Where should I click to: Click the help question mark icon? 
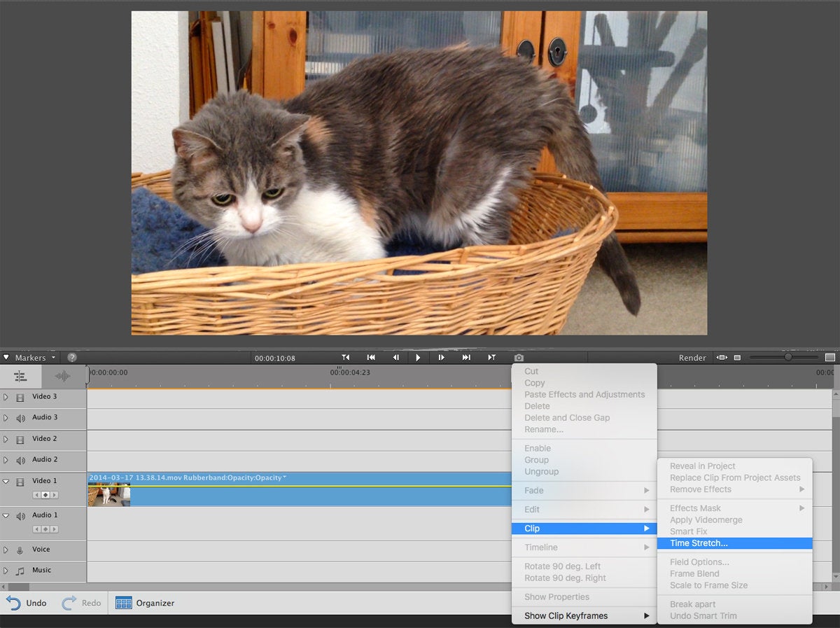(71, 357)
